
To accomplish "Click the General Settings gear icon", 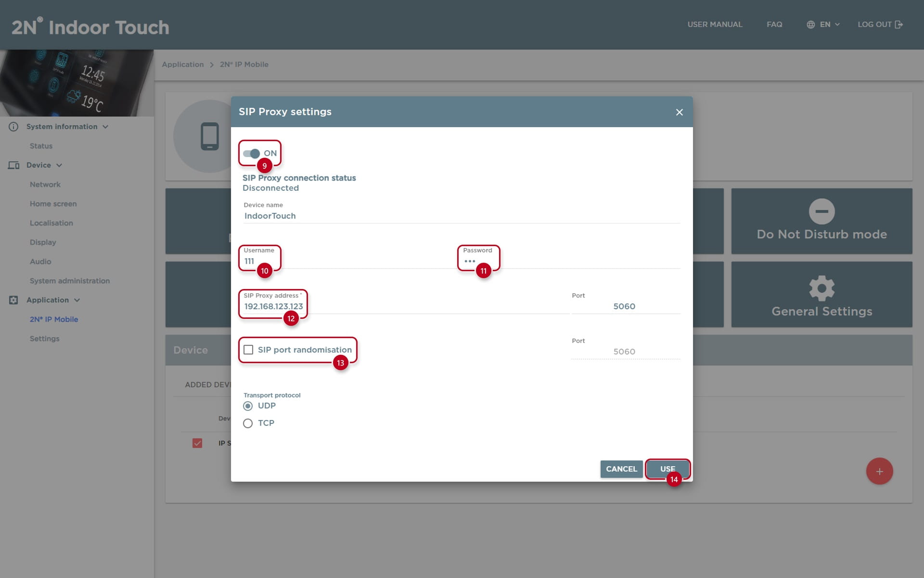I will [821, 288].
